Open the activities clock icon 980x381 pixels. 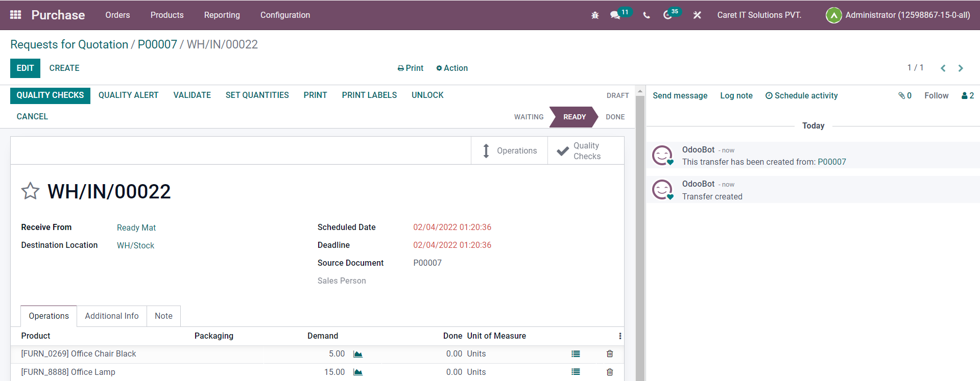668,15
